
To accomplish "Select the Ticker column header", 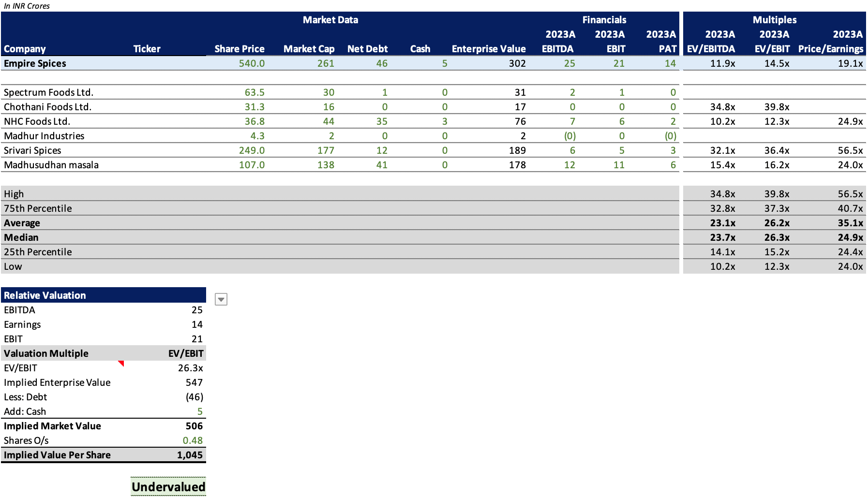I will coord(147,49).
